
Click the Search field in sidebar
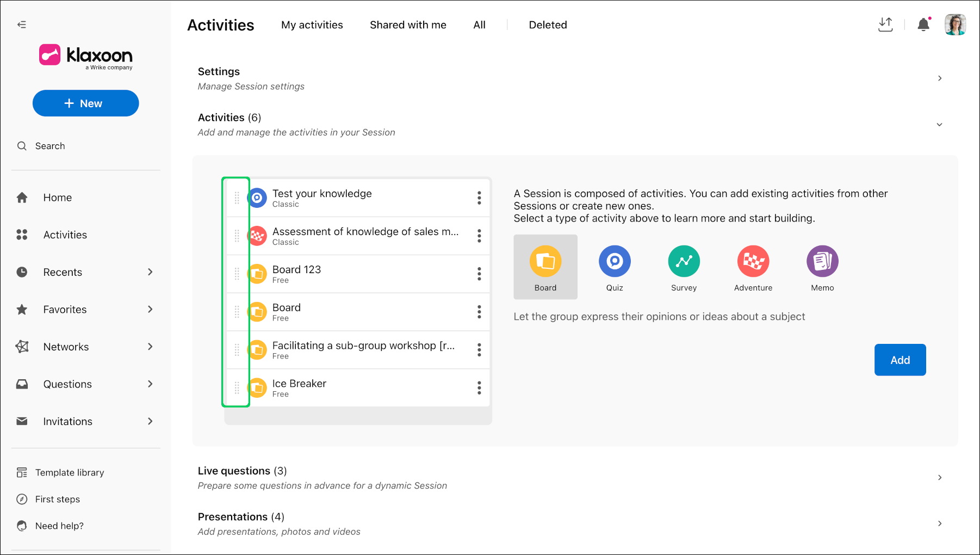86,146
